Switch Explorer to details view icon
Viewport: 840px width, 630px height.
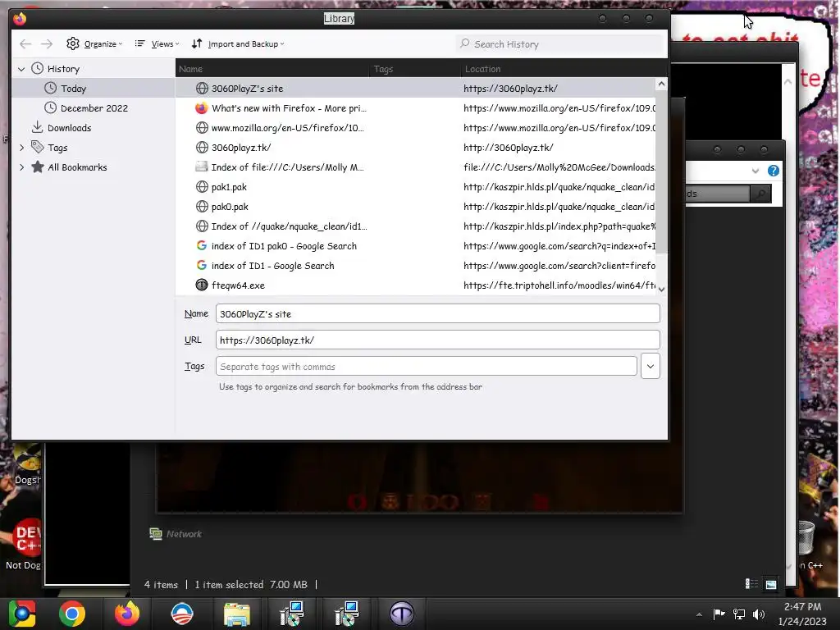click(x=751, y=584)
